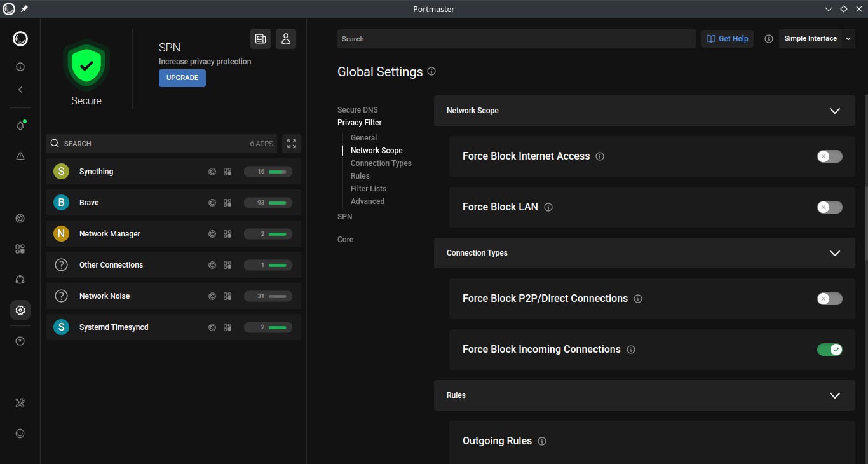Focus the global settings Search field
Screen dimensions: 868x464
pyautogui.click(x=517, y=39)
